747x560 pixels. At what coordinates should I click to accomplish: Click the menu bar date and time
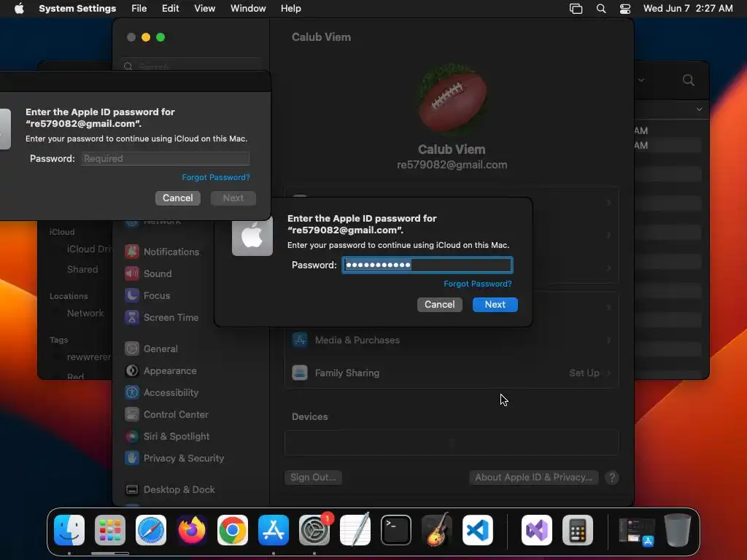click(x=688, y=9)
